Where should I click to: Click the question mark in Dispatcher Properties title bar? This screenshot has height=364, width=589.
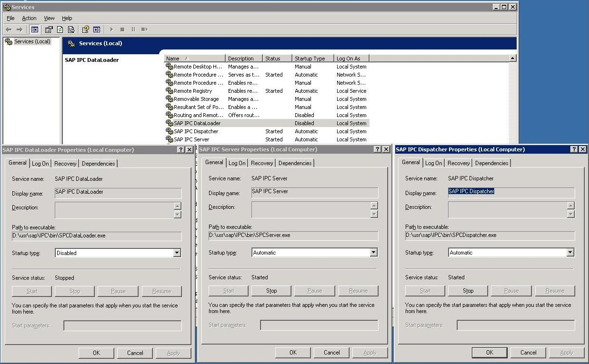coord(574,149)
